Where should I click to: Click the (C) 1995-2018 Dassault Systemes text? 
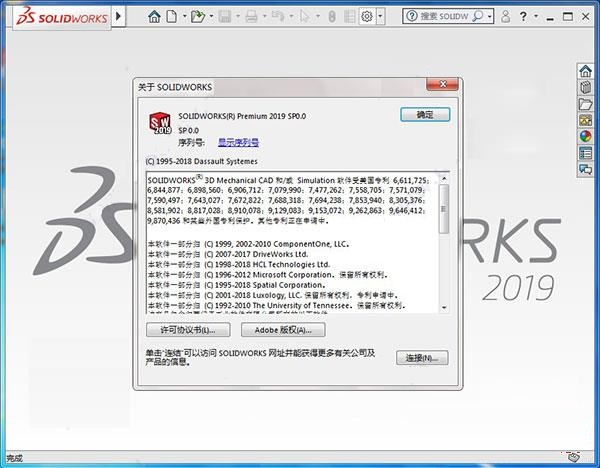pos(201,161)
